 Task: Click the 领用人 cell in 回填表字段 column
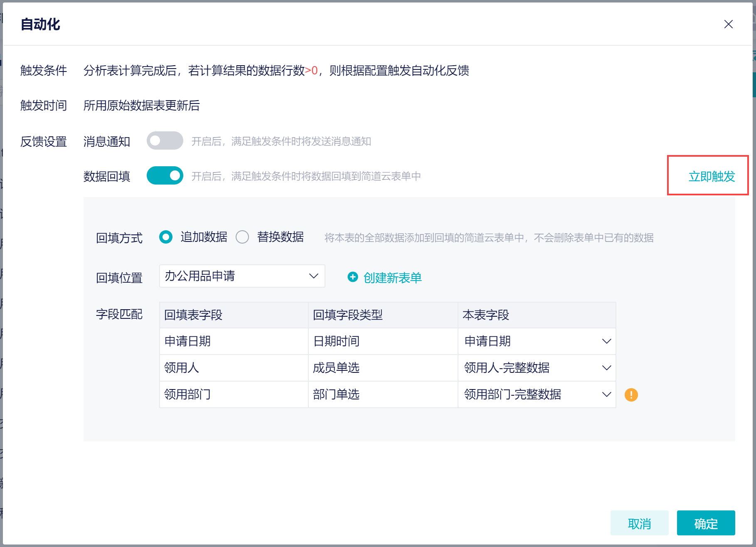[234, 368]
